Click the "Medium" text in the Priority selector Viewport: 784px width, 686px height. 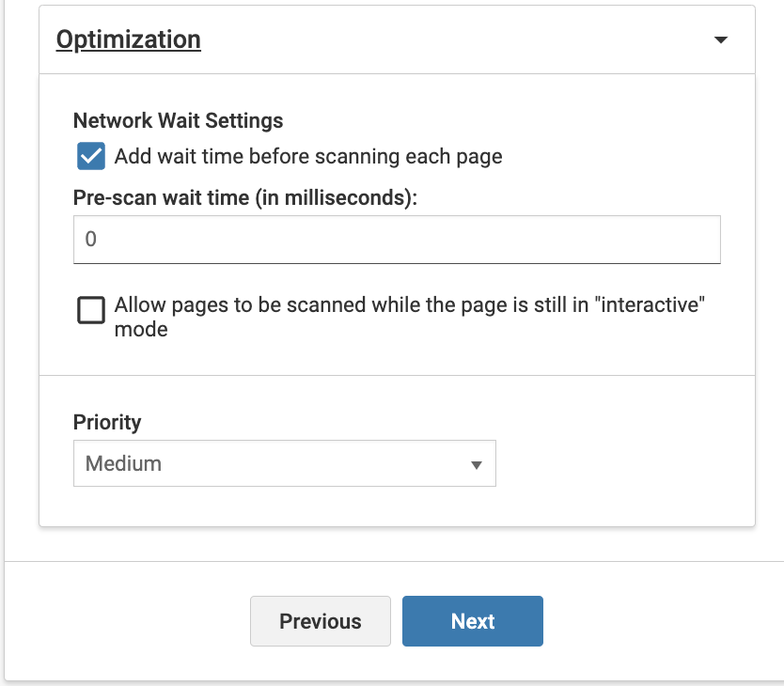(123, 464)
